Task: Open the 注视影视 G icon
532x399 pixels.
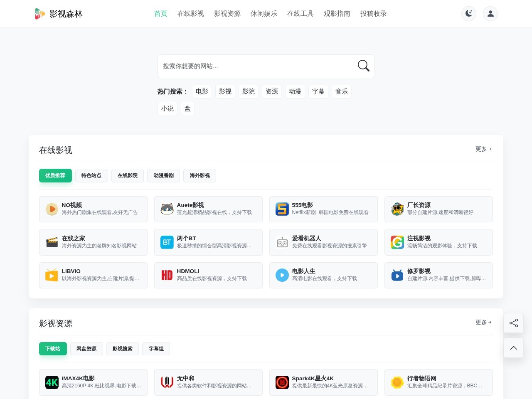Action: (397, 242)
